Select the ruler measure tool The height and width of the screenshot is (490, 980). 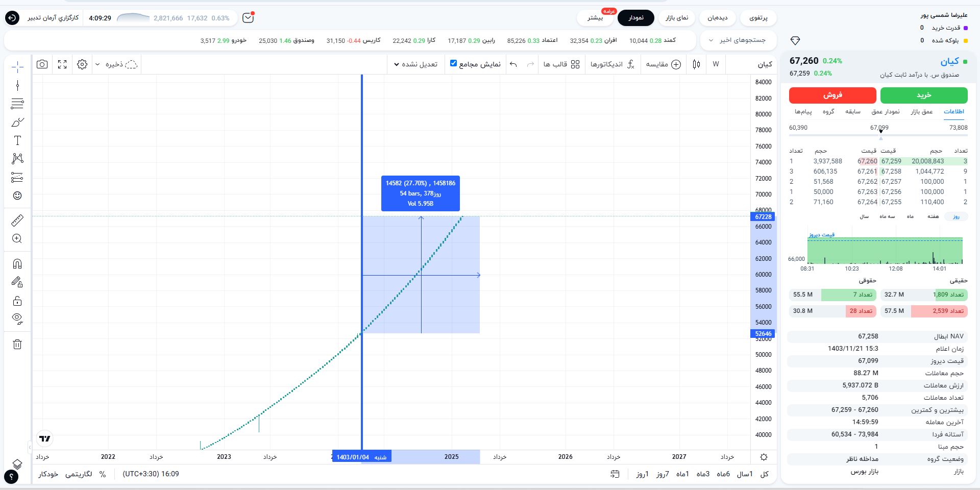pos(17,220)
